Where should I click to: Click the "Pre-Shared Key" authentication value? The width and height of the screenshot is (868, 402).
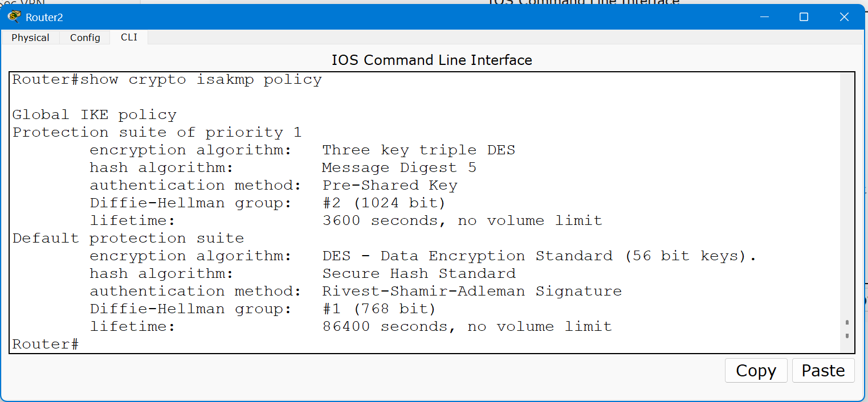[x=390, y=186]
